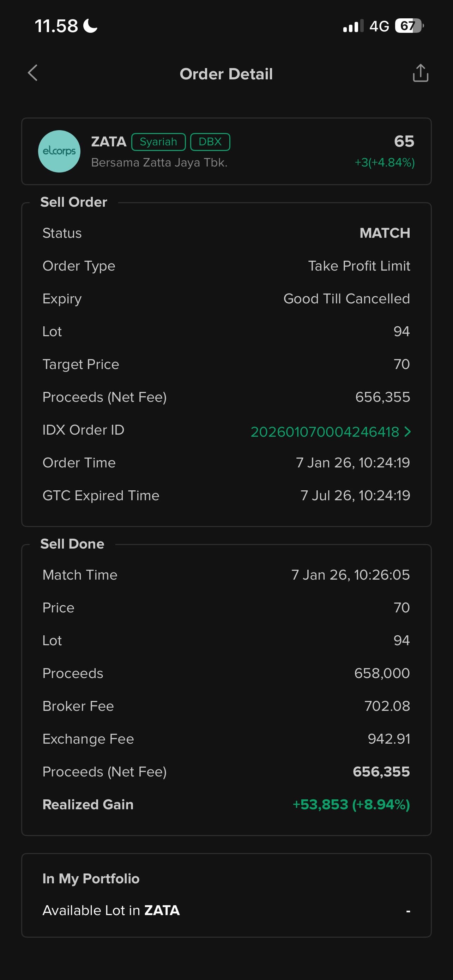Open IDX Order ID 202601070004246418 link

pyautogui.click(x=325, y=432)
